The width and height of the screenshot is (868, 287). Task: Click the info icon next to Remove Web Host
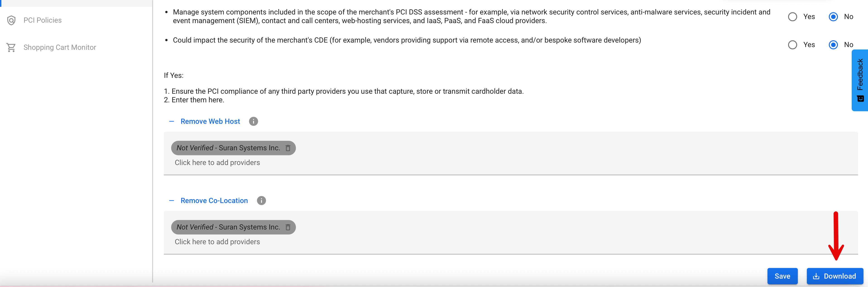click(253, 121)
